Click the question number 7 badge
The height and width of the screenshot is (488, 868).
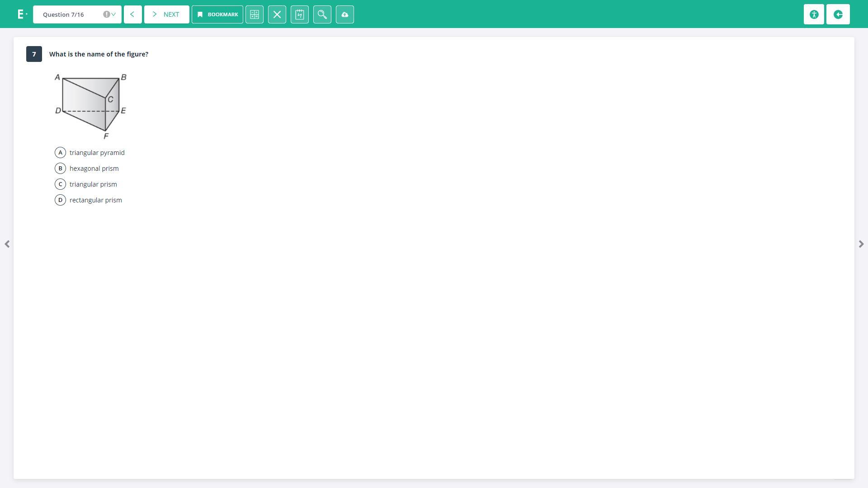coord(34,54)
